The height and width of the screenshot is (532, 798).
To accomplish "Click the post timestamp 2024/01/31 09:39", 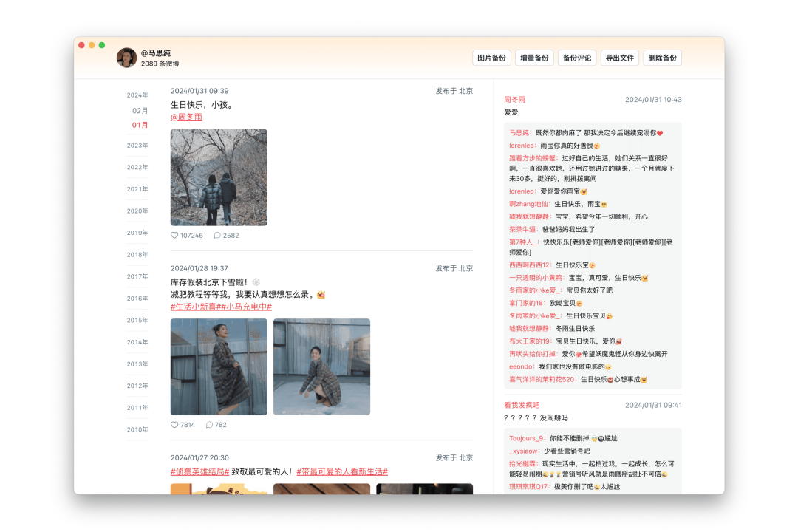I will point(199,91).
